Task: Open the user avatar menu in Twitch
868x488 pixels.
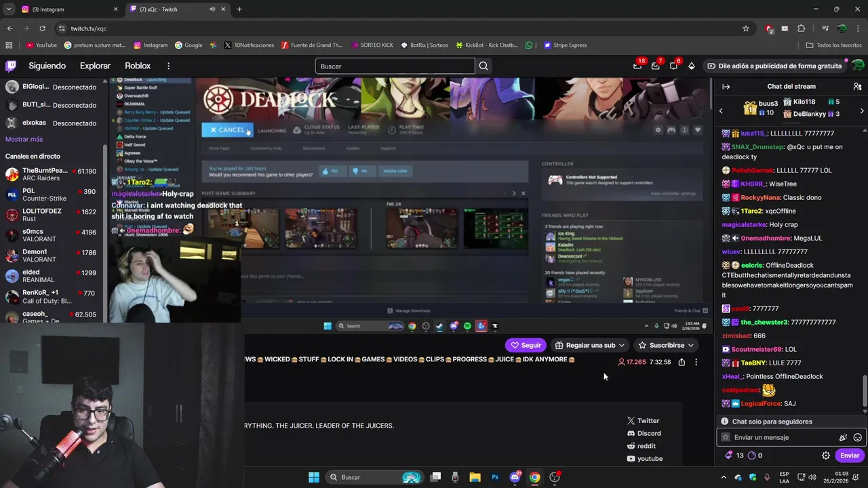Action: click(857, 66)
